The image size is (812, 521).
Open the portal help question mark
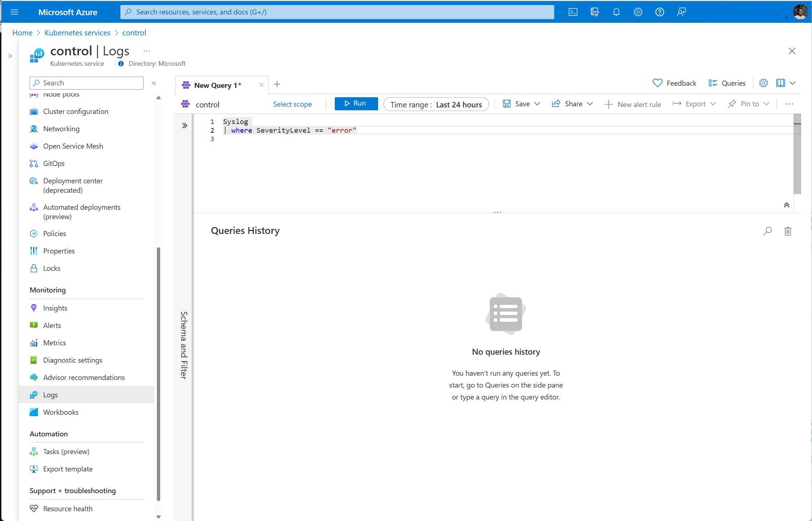(x=659, y=12)
